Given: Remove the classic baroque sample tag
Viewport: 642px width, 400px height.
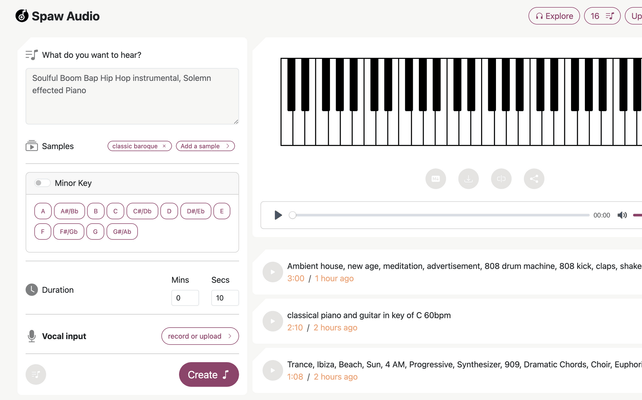Looking at the screenshot, I should tap(165, 146).
